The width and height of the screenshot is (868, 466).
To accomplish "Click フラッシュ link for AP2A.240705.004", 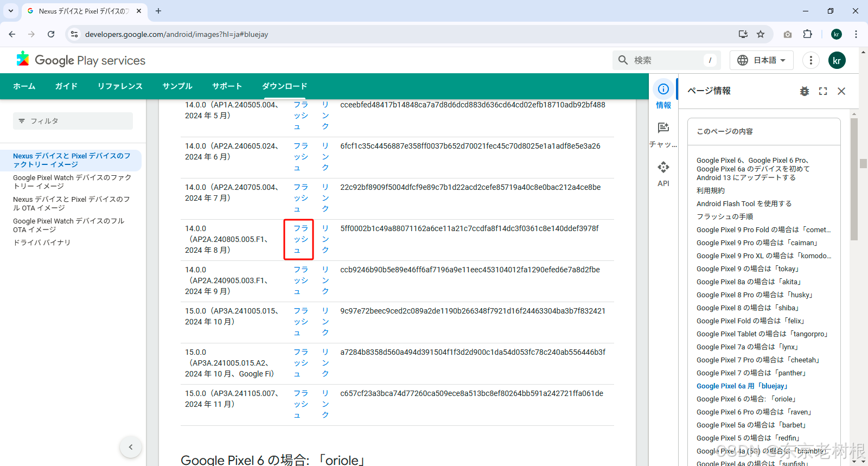I will 301,198.
